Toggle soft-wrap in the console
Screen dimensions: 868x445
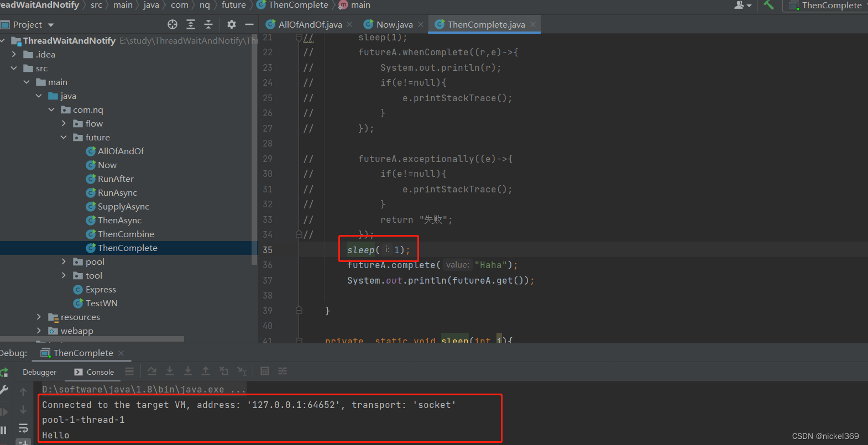(x=23, y=428)
